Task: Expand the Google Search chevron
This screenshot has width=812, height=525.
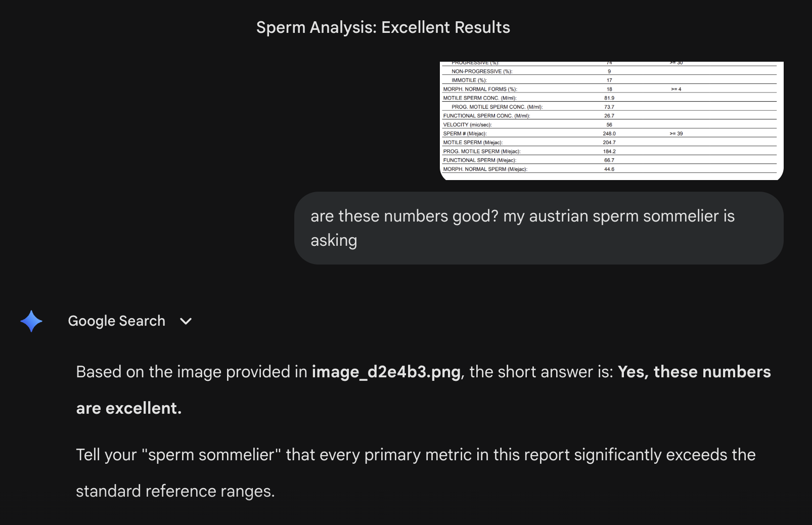Action: (186, 321)
